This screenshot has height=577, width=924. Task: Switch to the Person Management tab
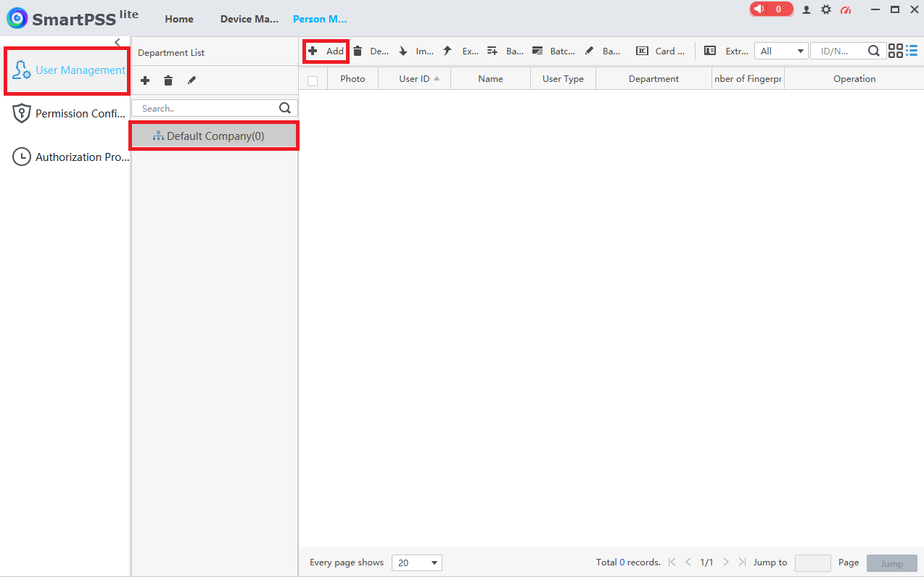[320, 19]
